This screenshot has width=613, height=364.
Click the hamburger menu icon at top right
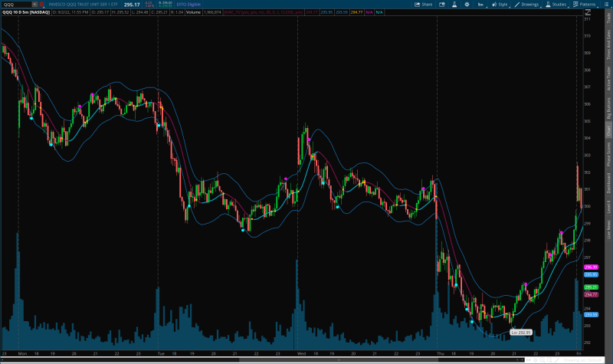tap(607, 5)
